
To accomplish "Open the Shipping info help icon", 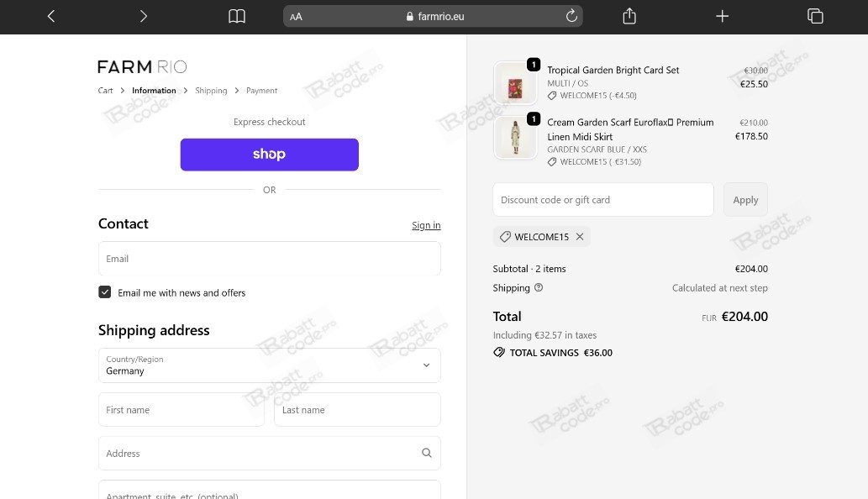I will 539,287.
